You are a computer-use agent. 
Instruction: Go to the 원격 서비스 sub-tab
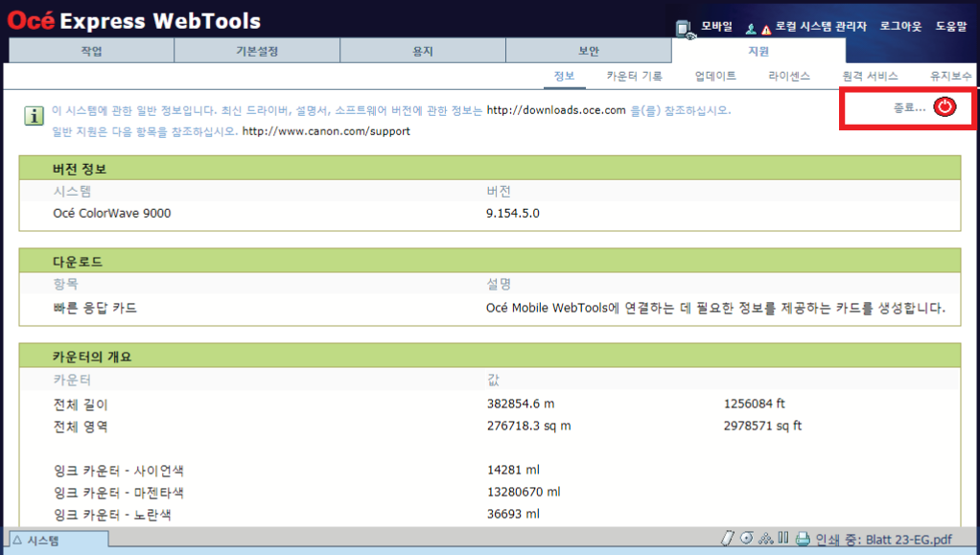870,76
